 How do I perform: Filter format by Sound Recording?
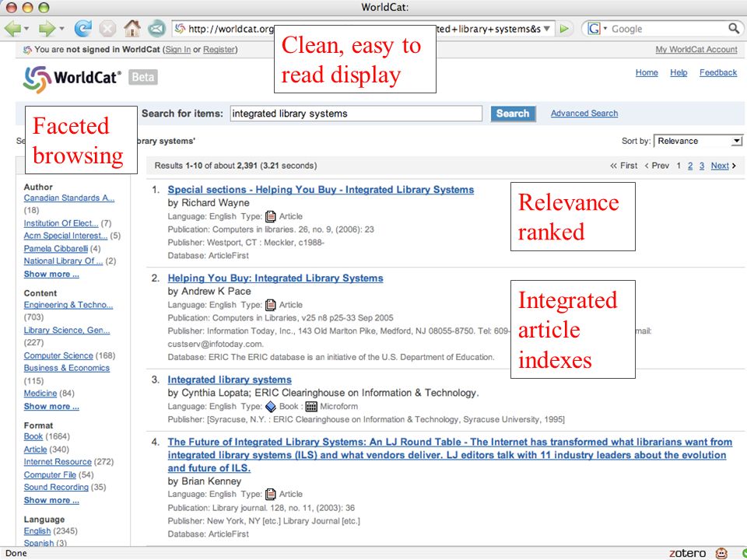(x=56, y=487)
